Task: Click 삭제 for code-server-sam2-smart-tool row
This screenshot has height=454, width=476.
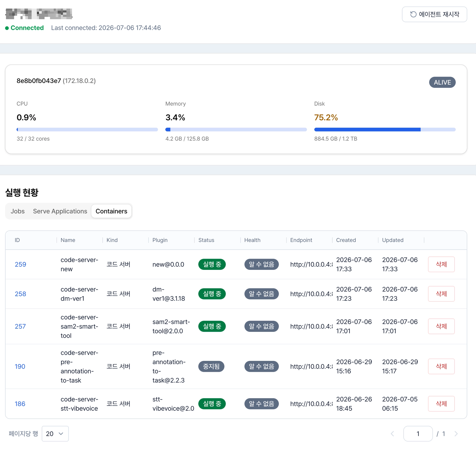Action: click(x=441, y=326)
